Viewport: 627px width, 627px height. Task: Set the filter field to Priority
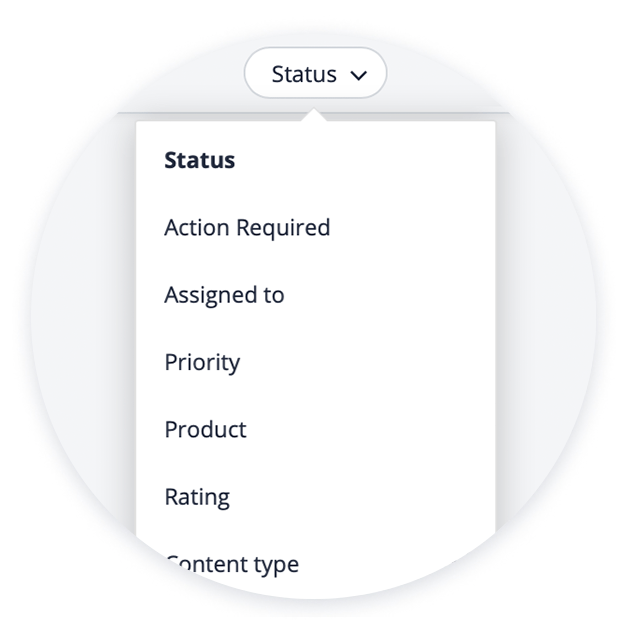[x=202, y=362]
